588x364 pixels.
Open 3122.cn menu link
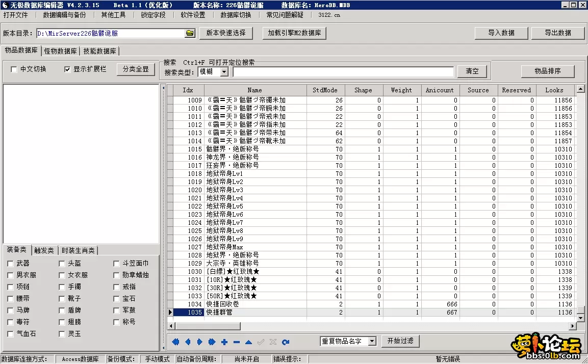329,15
